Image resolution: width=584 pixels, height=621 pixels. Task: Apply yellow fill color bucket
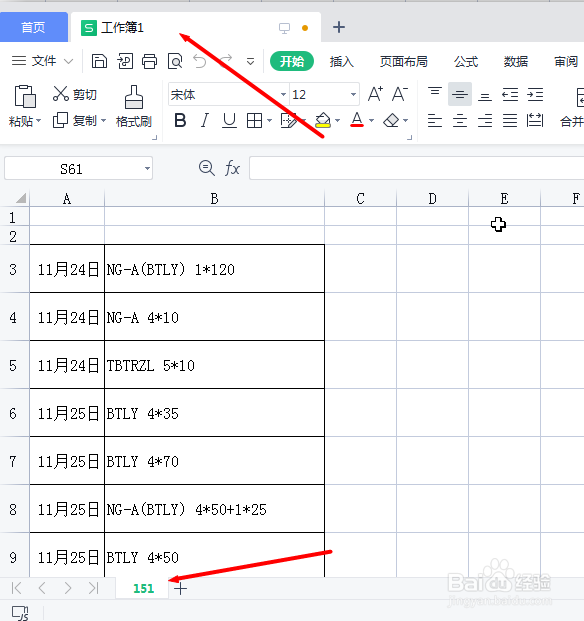[x=323, y=120]
